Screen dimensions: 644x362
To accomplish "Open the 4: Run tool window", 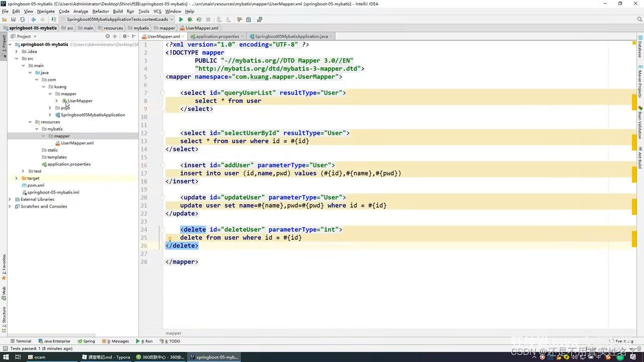I will [144, 341].
